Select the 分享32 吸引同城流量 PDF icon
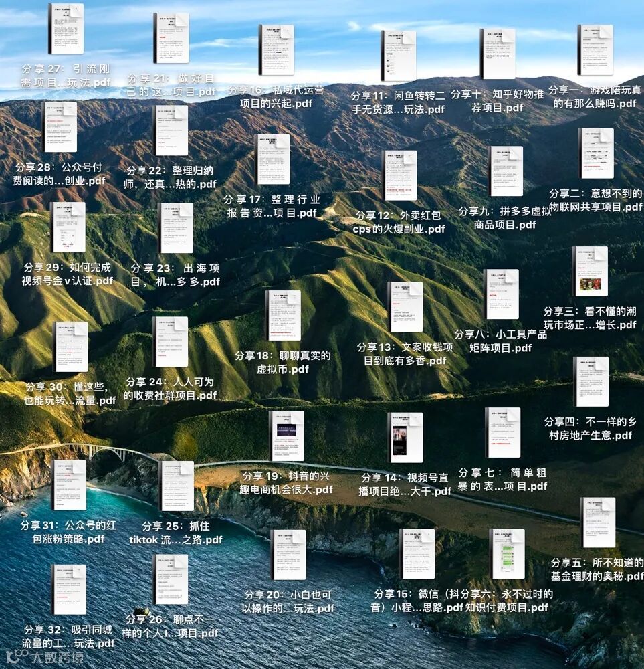 coord(68,589)
